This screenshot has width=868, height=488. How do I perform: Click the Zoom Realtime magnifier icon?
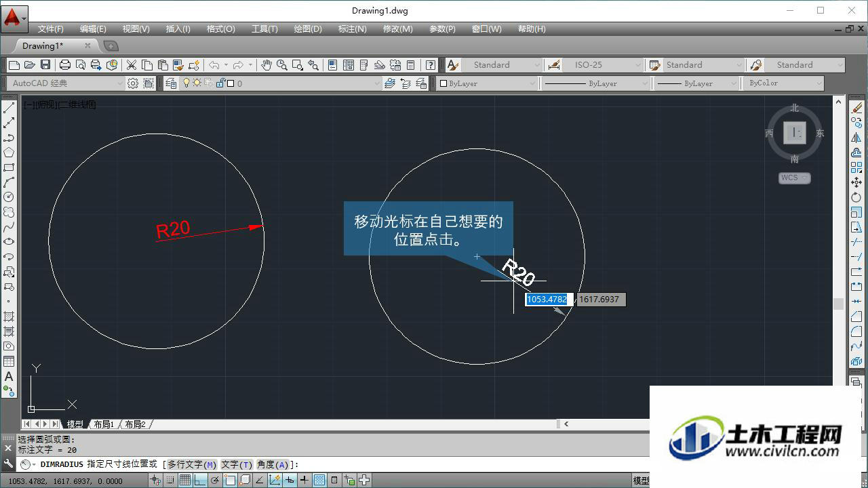coord(281,65)
